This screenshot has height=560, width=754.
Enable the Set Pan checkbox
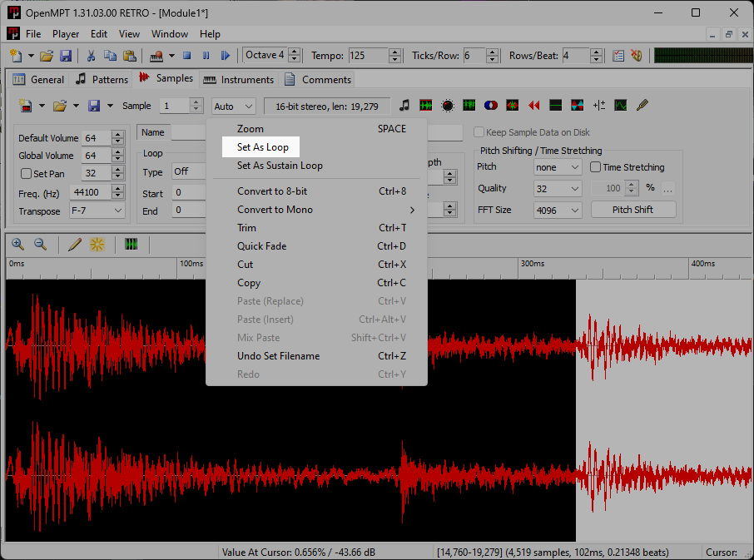pos(27,174)
